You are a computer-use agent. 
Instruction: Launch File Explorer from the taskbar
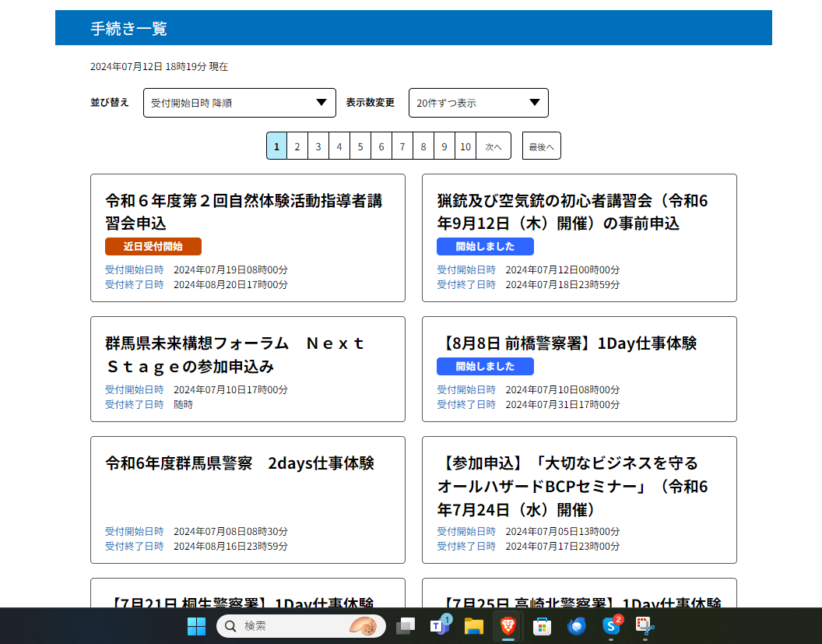click(474, 626)
